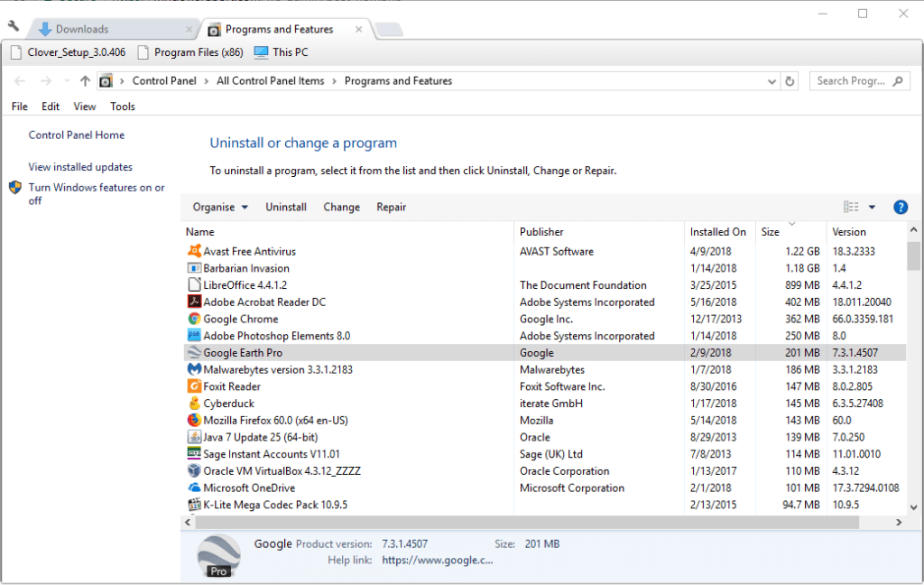
Task: Select the Adobe Acrobat Reader DC icon
Action: click(x=194, y=302)
